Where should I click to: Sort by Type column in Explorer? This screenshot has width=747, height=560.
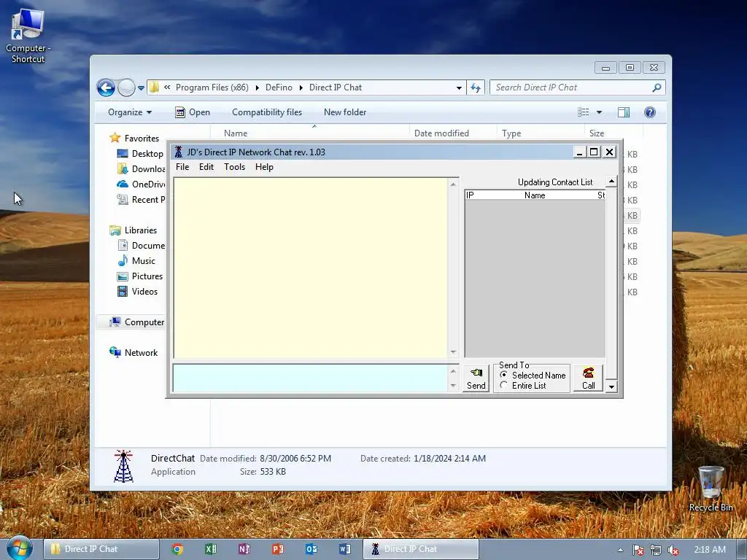(x=511, y=133)
